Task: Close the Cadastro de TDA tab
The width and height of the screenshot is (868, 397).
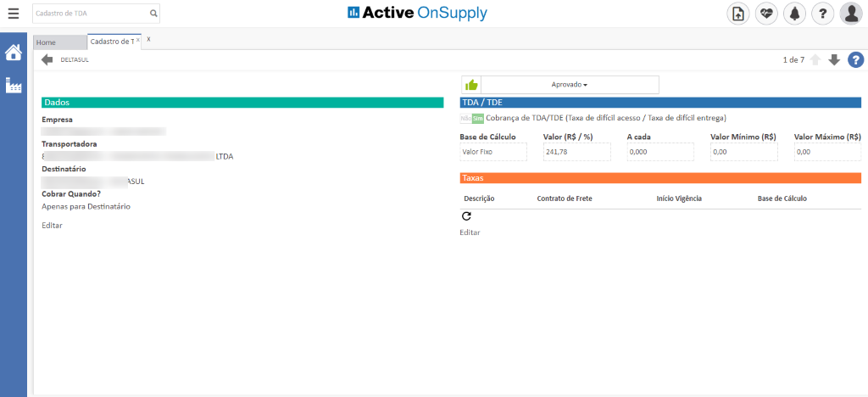Action: click(138, 40)
